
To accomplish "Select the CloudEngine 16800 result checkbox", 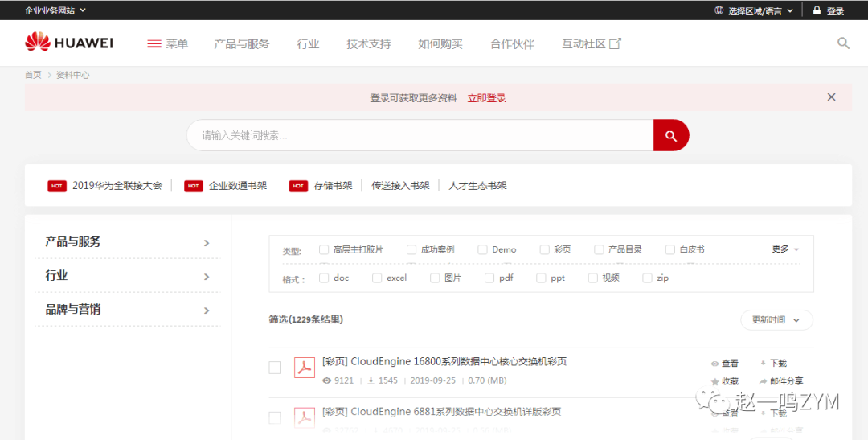I will pos(275,368).
